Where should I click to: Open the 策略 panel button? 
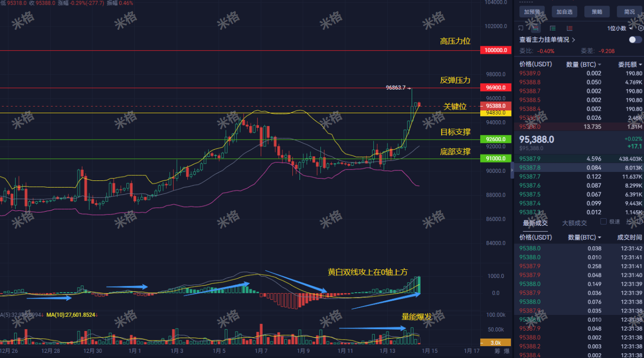pos(597,11)
